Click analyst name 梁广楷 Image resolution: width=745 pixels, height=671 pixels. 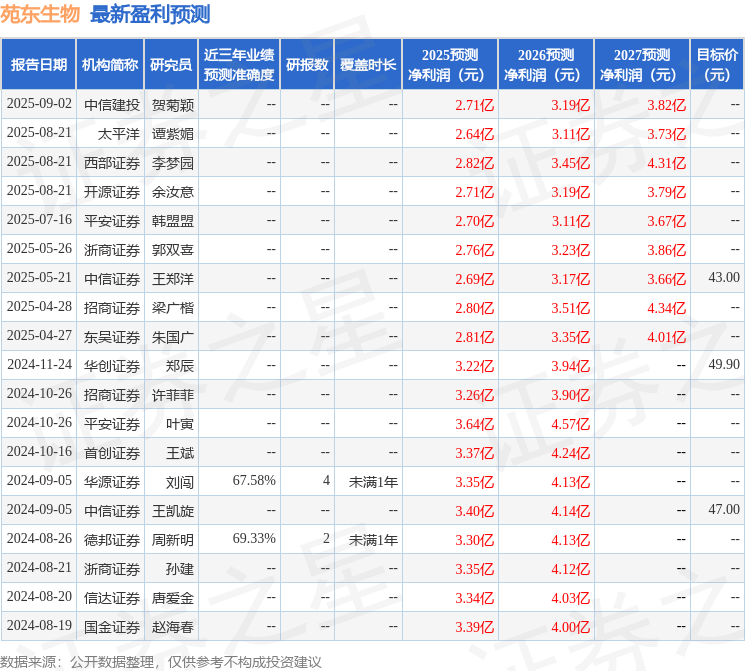coord(172,307)
